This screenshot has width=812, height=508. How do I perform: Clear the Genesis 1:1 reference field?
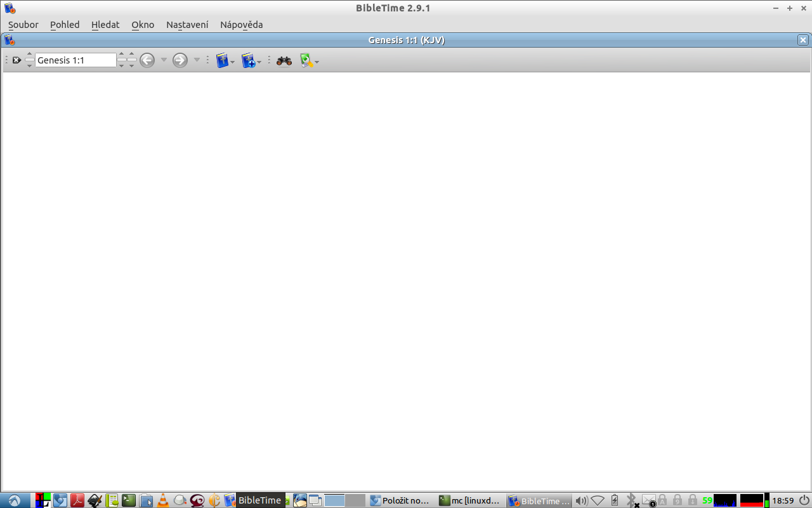pos(17,60)
